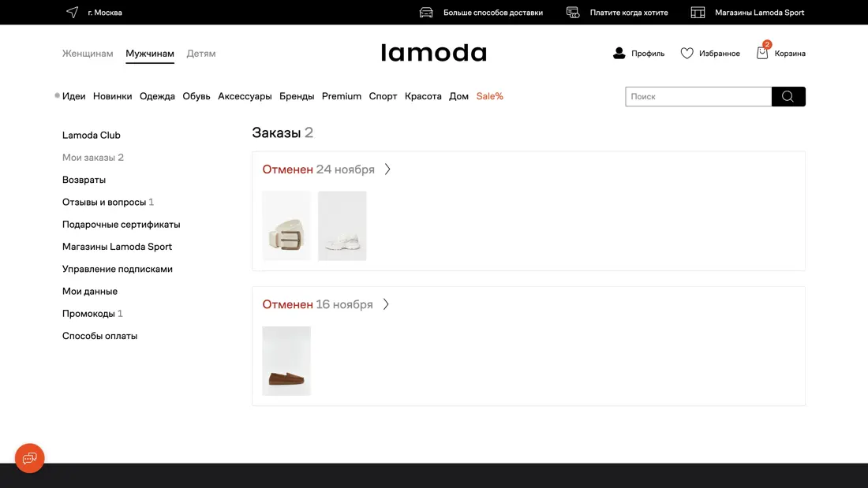Click the store icon beside Магазины Lamoda Sport
This screenshot has height=488, width=868.
[x=698, y=12]
